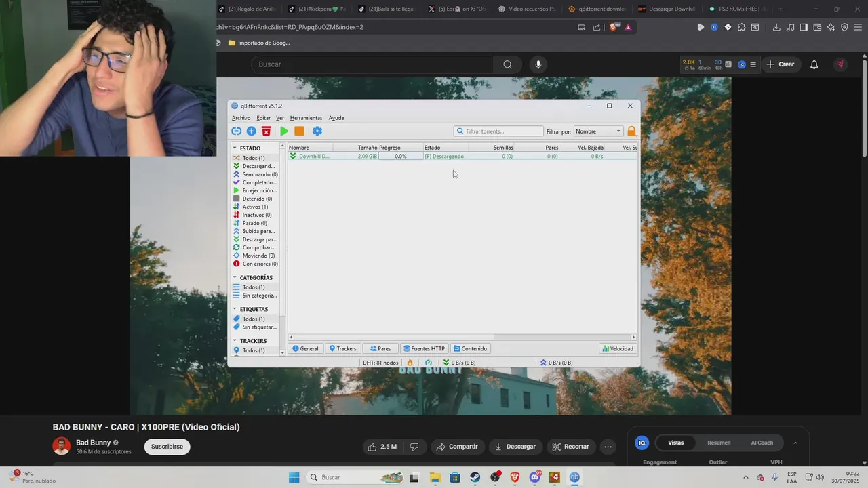Click the flame icon in qBittorrent status bar
This screenshot has width=868, height=488.
tap(410, 363)
